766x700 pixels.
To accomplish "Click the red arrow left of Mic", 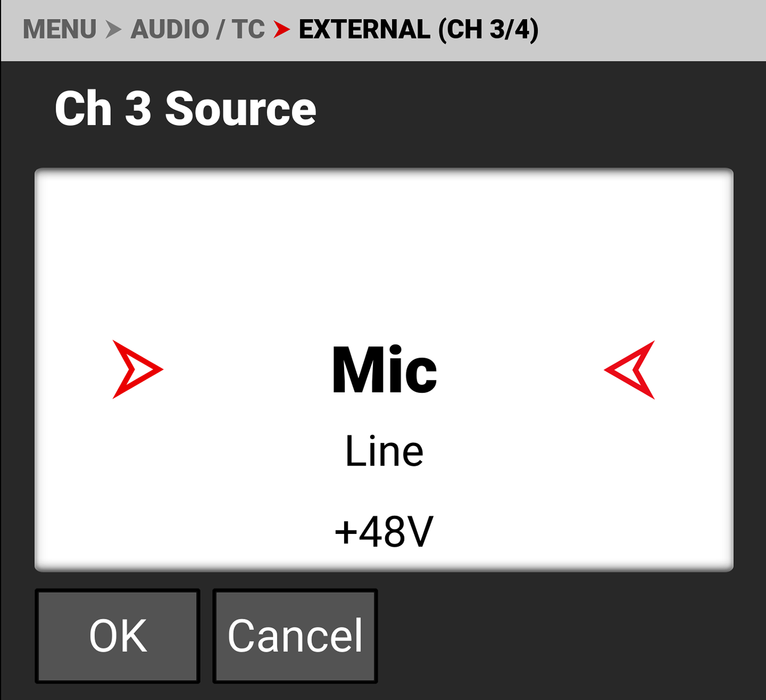I will (x=136, y=369).
